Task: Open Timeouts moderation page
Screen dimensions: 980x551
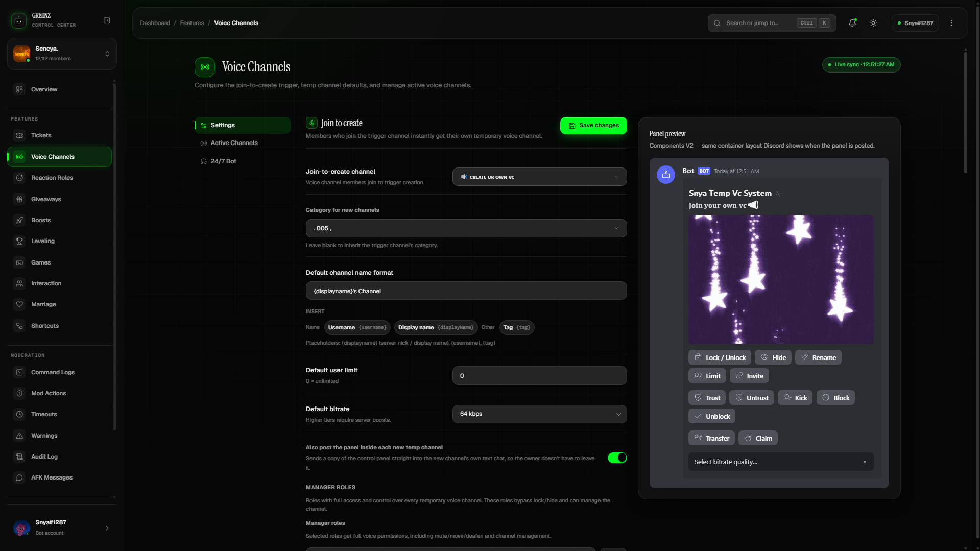Action: [x=60, y=414]
